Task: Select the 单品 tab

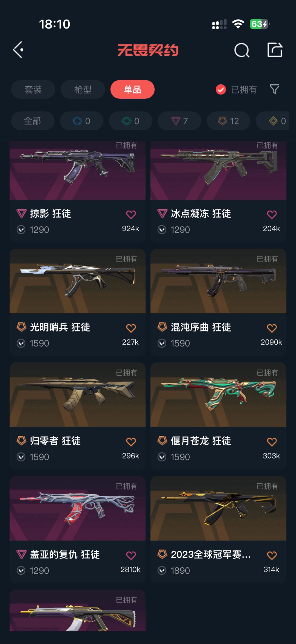Action: [x=132, y=89]
